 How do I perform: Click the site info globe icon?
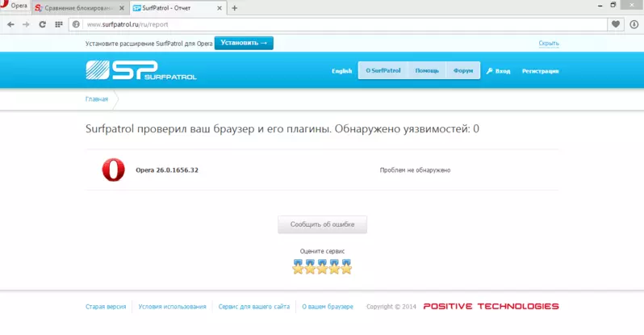pyautogui.click(x=77, y=24)
